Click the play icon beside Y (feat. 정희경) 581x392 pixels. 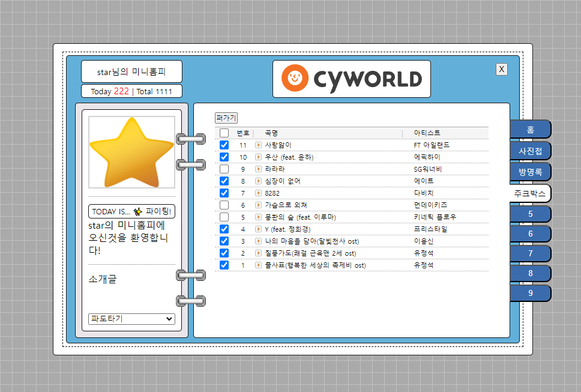(258, 229)
